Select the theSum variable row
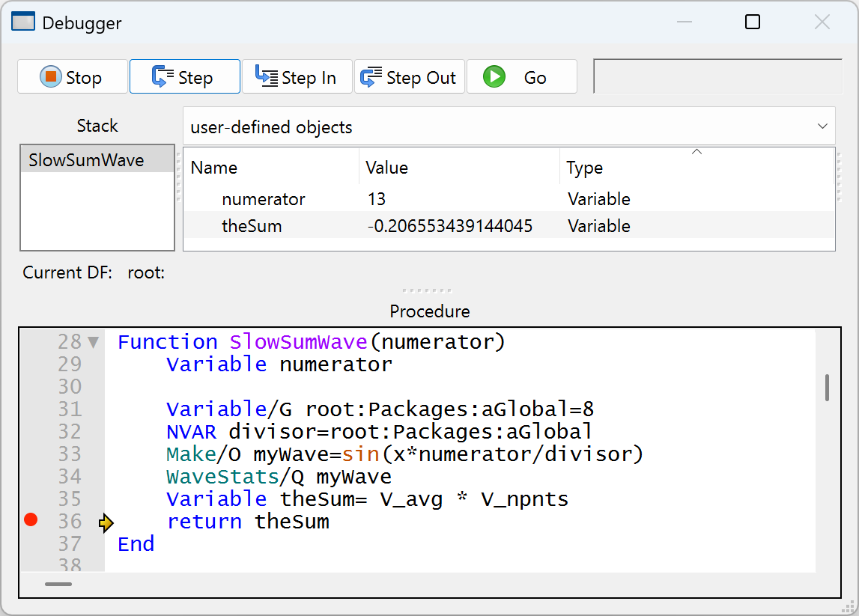The height and width of the screenshot is (616, 859). click(x=252, y=226)
